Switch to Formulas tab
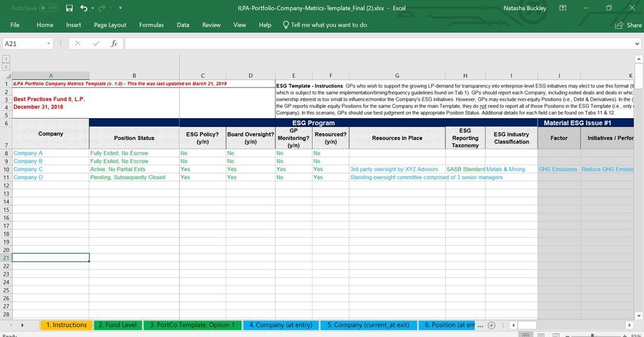This screenshot has width=644, height=337. coord(151,25)
